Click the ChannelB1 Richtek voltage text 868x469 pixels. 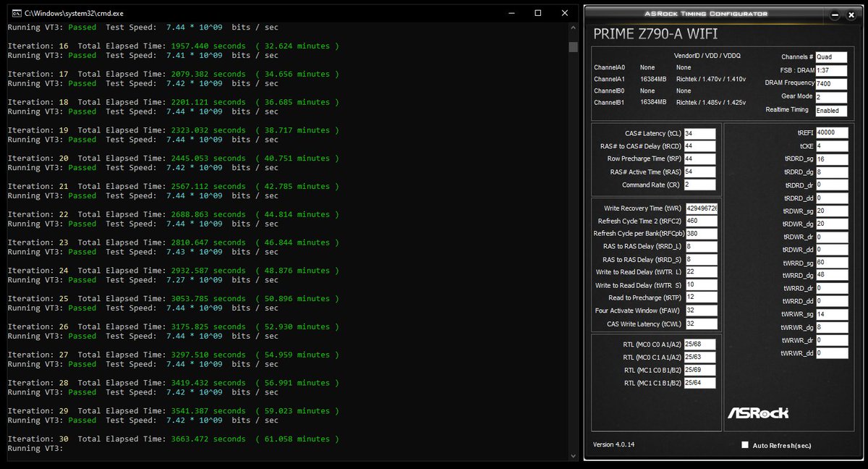(x=710, y=103)
